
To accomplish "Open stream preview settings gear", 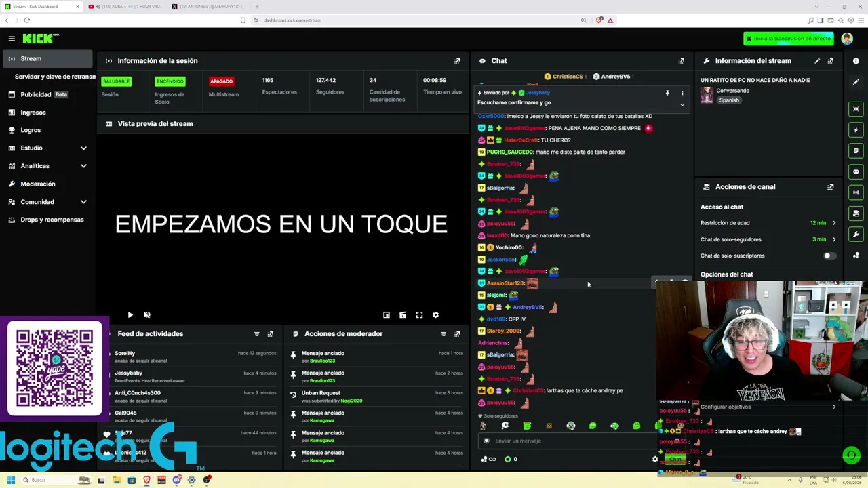I will [435, 315].
